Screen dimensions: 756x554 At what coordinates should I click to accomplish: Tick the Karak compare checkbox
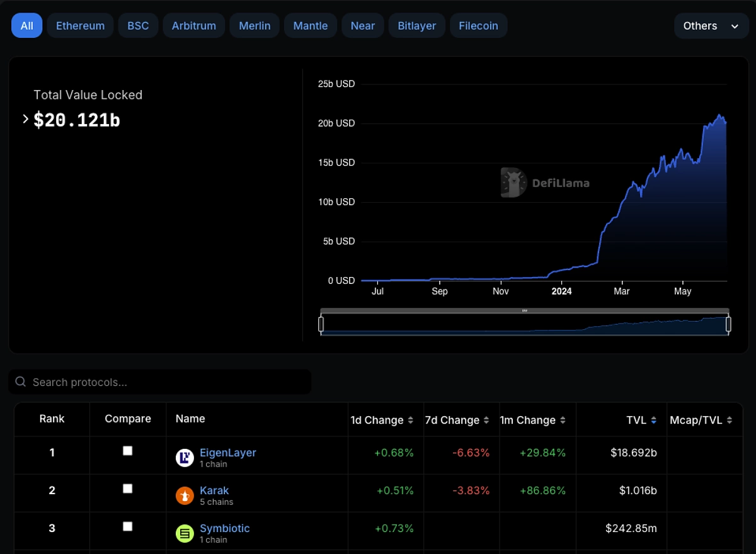pyautogui.click(x=127, y=489)
